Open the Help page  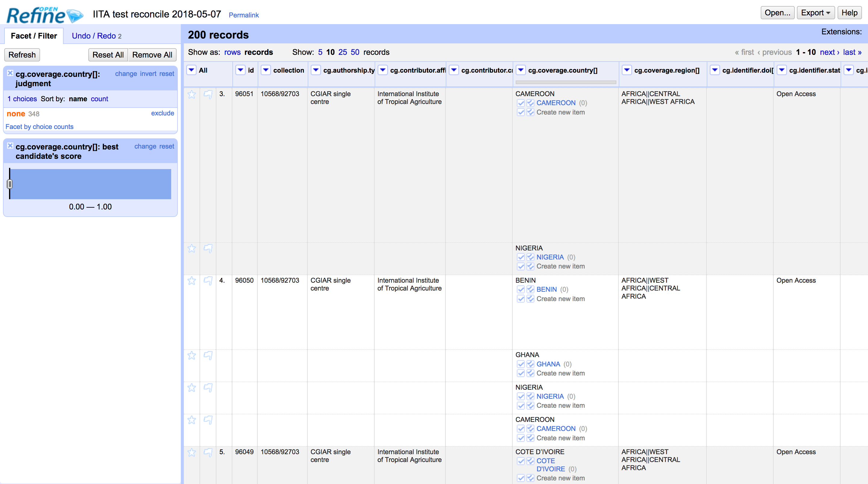tap(850, 13)
